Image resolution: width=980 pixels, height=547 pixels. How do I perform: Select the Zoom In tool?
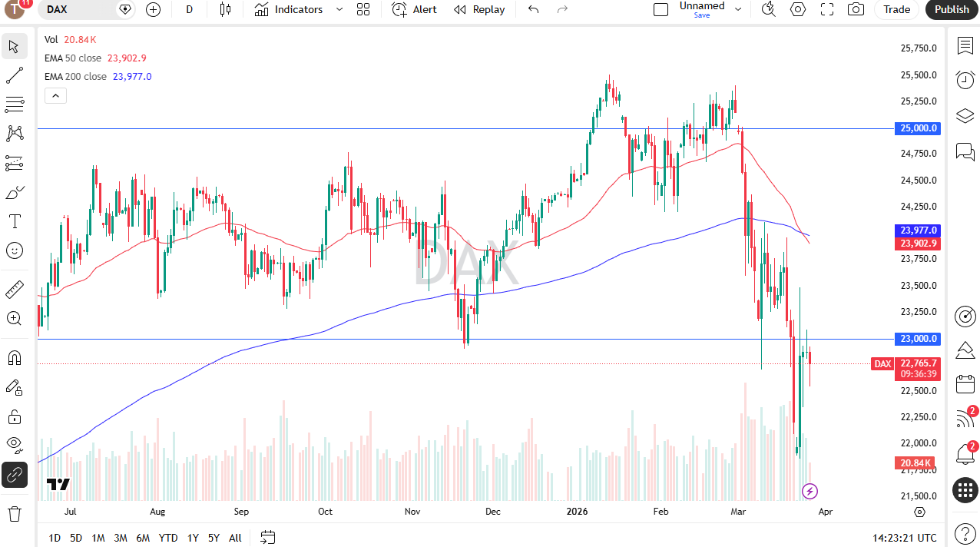pos(14,318)
